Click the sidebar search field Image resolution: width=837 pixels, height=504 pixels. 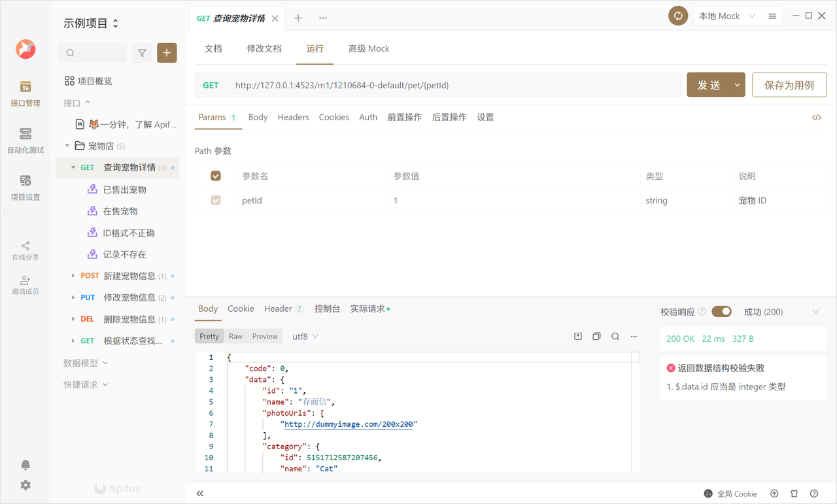point(93,53)
